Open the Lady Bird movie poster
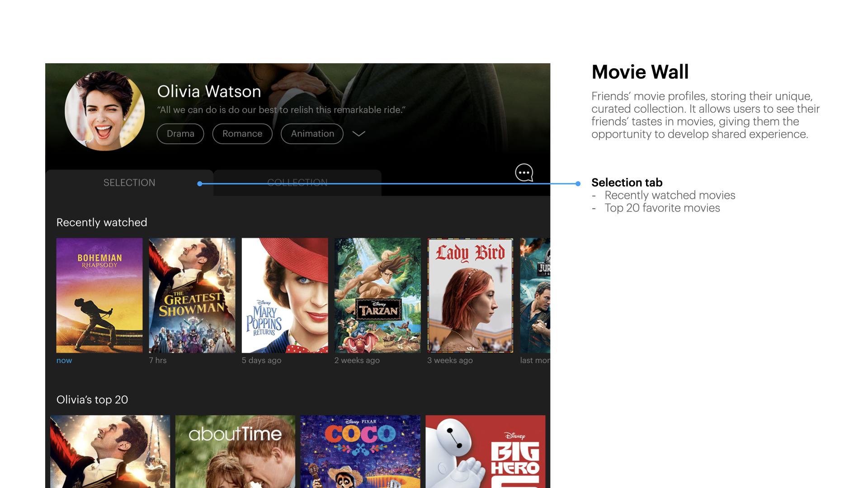 coord(470,296)
